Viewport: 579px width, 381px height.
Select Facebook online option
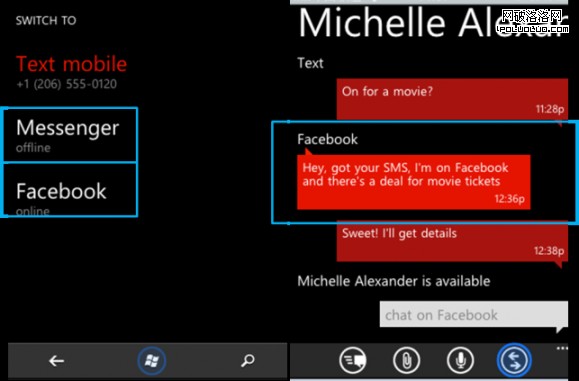tap(70, 190)
